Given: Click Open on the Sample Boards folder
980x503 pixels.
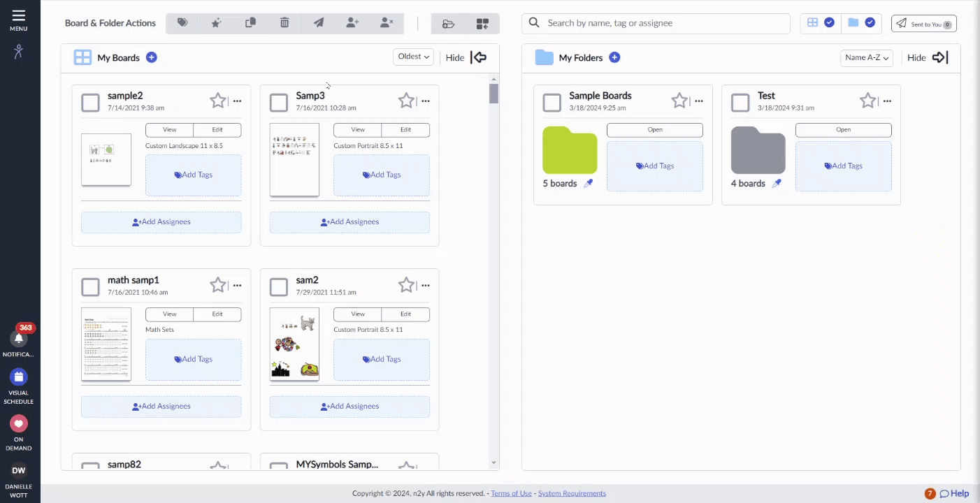Looking at the screenshot, I should pos(655,130).
